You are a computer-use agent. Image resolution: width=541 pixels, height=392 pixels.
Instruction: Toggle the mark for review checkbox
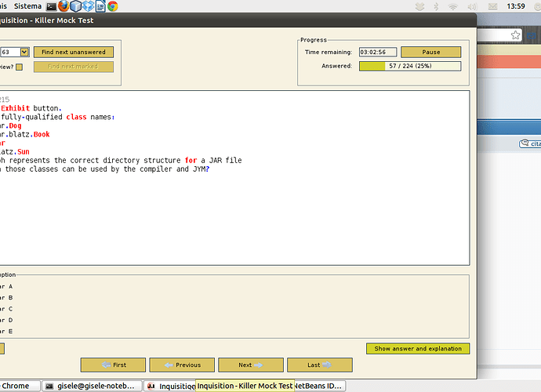point(20,67)
